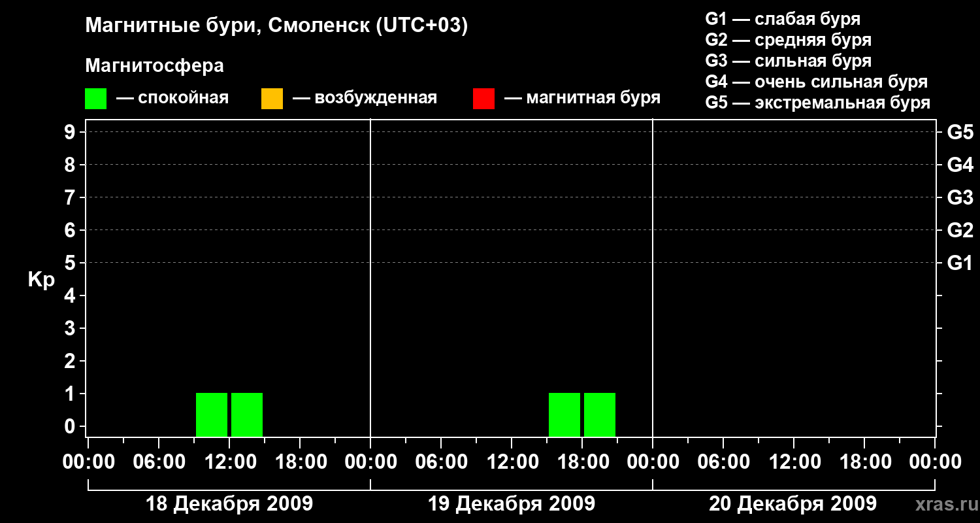Click the red 'магнитная буря' legend swatch
Screen dimensions: 980x523
483,99
